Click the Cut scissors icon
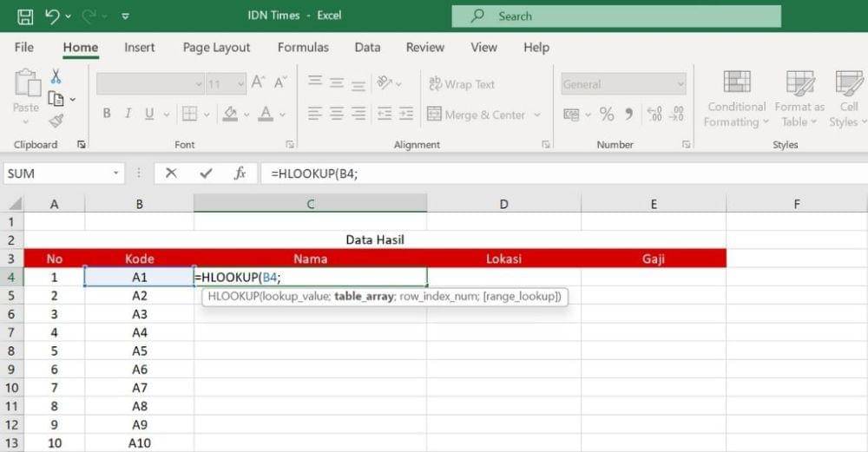 [x=56, y=76]
